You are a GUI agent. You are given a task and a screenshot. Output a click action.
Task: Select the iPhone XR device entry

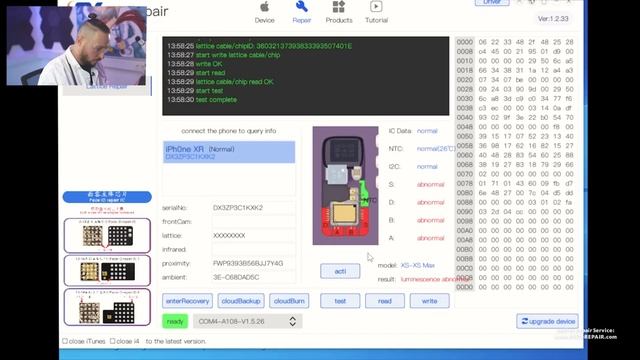click(x=229, y=152)
